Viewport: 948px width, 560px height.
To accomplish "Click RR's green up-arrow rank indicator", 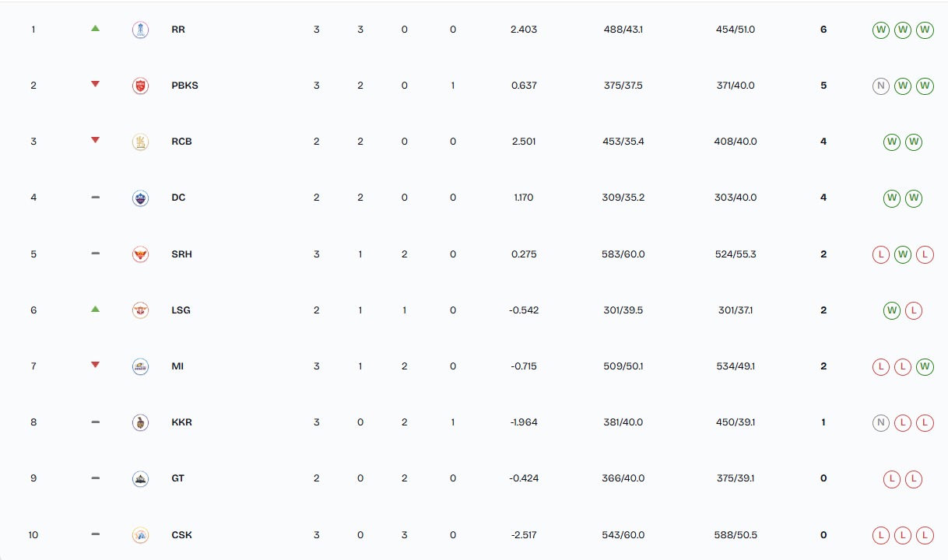I will coord(95,28).
